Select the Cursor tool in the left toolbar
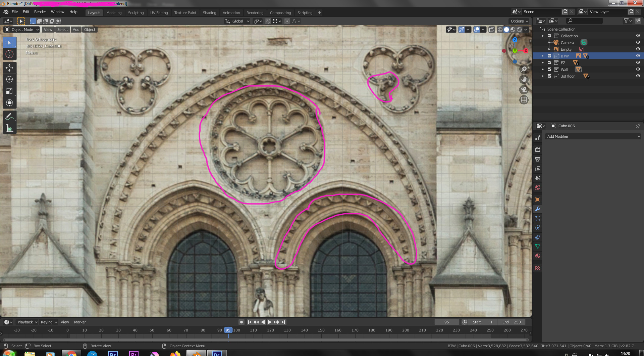 (x=9, y=54)
